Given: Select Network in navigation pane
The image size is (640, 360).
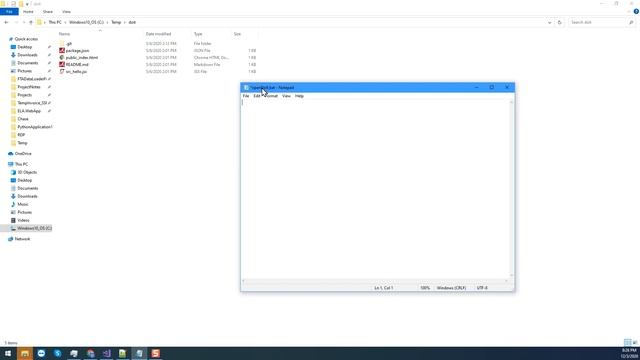Looking at the screenshot, I should pyautogui.click(x=22, y=239).
